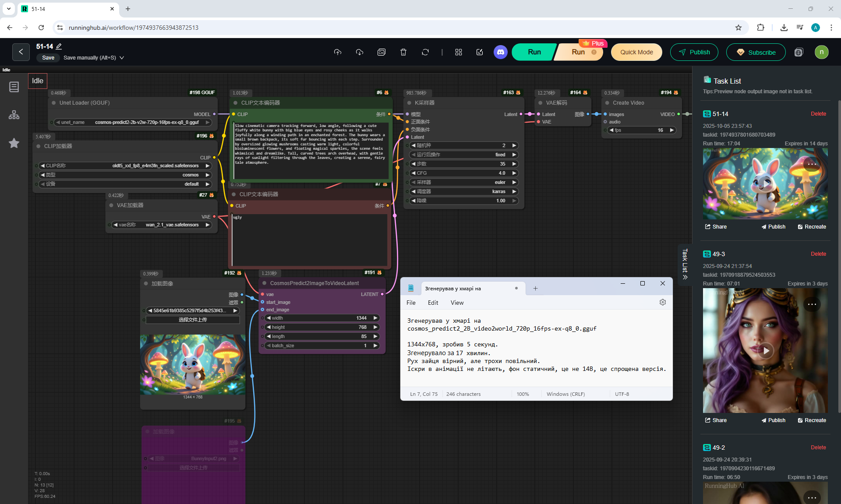Click the Quick Mode button
Screen dimensions: 841x504
636,52
